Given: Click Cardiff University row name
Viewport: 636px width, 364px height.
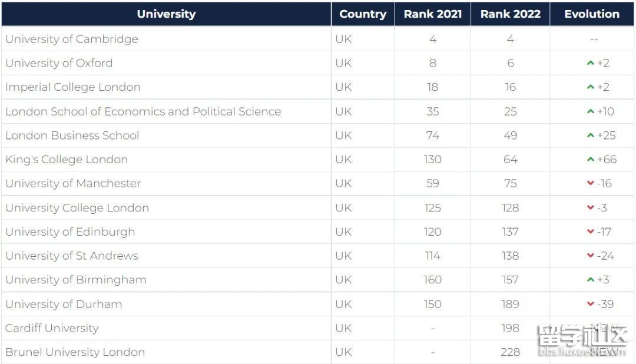Looking at the screenshot, I should 52,328.
